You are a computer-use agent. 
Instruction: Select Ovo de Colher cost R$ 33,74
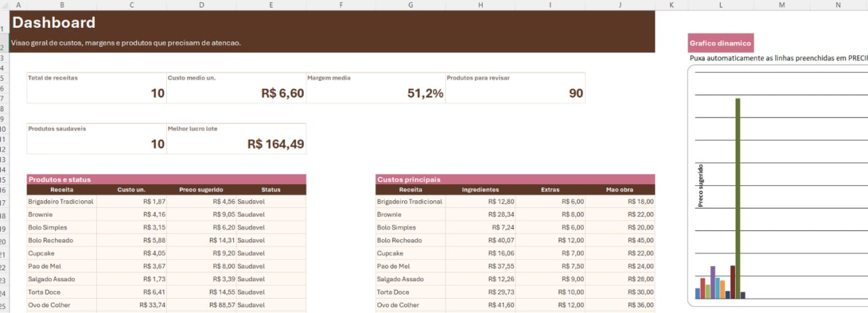pyautogui.click(x=132, y=305)
